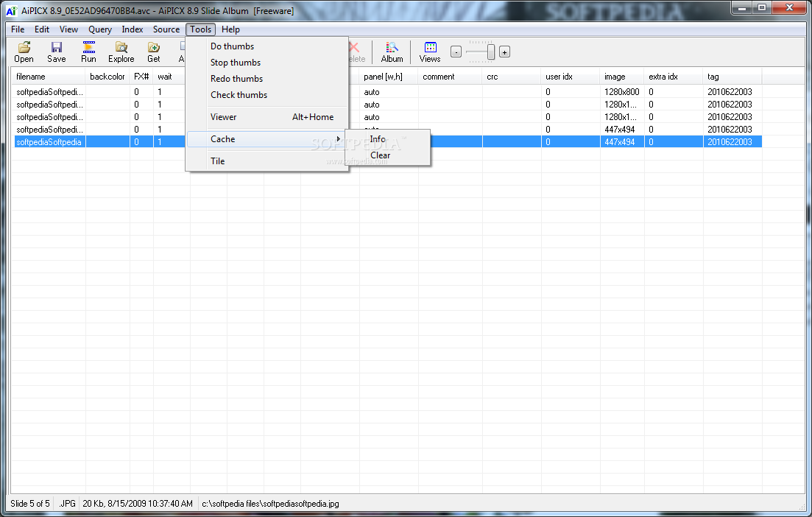Click the user idx column header
This screenshot has height=517, width=812.
[x=570, y=77]
